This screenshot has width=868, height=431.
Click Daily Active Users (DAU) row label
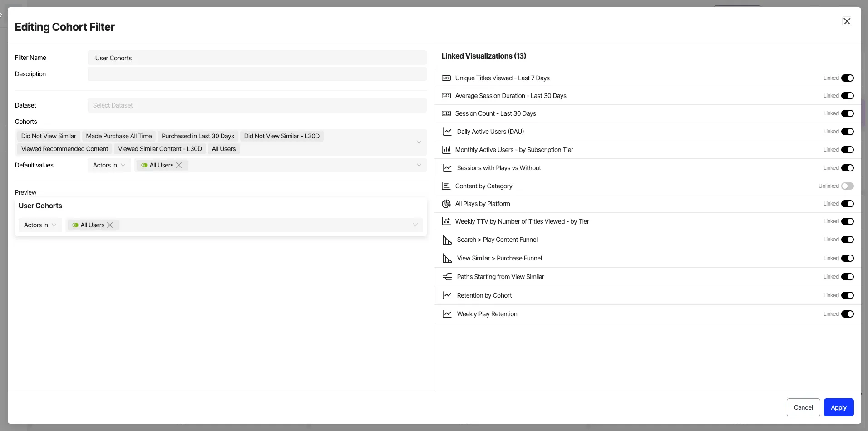point(490,132)
